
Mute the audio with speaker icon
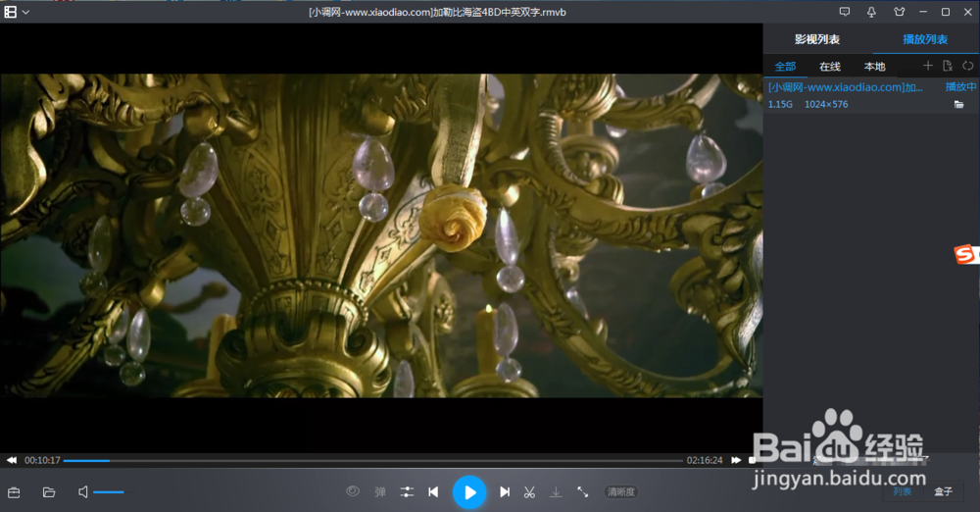(x=82, y=492)
